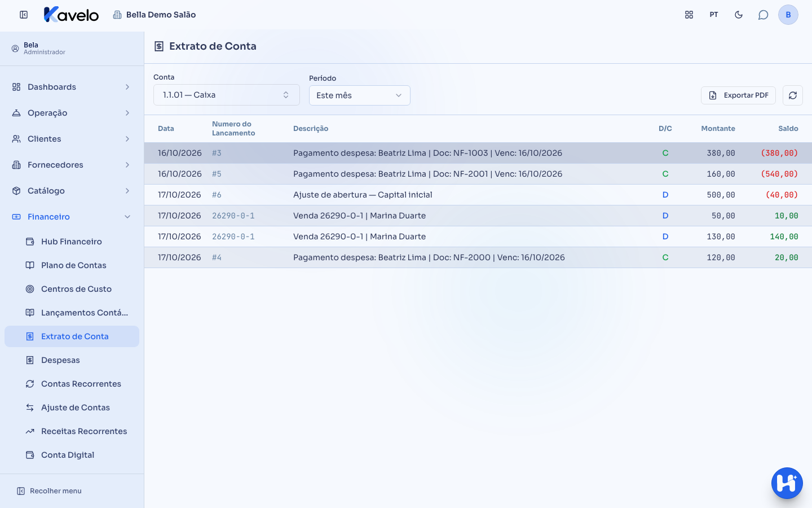
Task: Select Extrato de Conta in sidebar
Action: (72, 336)
